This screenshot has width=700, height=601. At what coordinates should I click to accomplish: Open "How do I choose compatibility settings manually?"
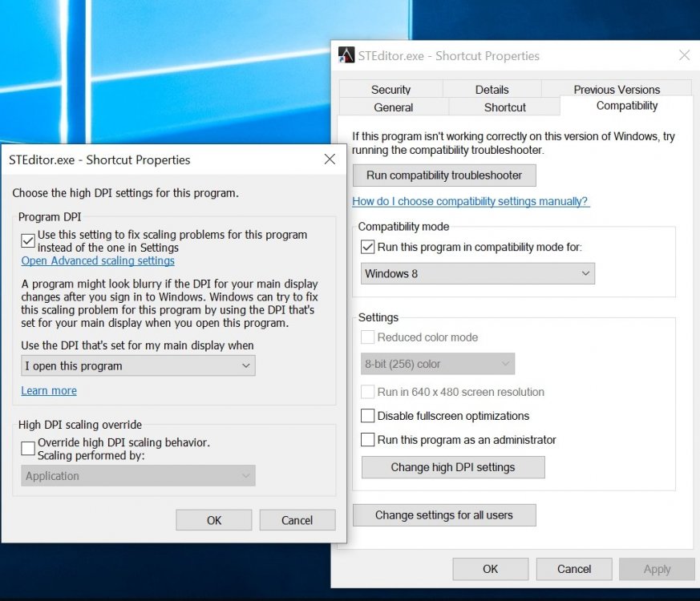tap(471, 201)
